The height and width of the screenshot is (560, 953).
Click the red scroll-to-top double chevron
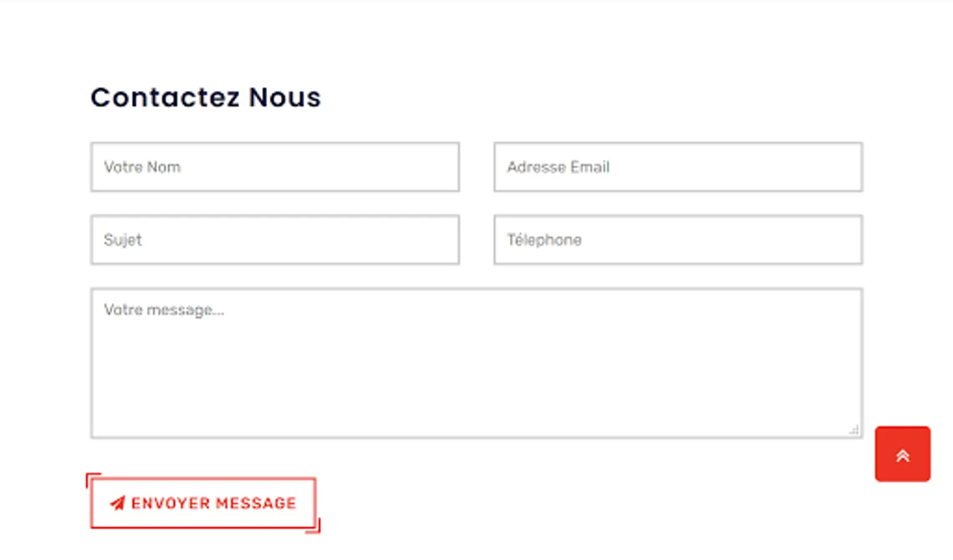(x=903, y=456)
